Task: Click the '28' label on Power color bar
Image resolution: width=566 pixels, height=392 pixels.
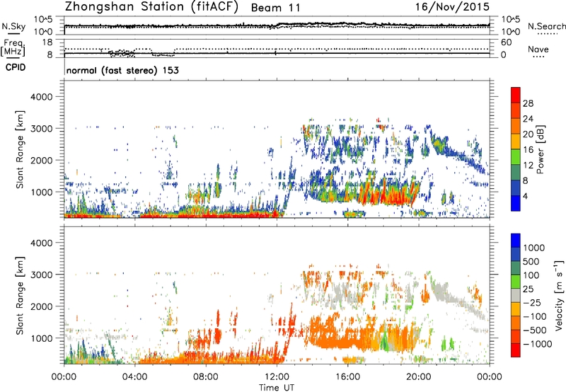Action: pyautogui.click(x=528, y=103)
